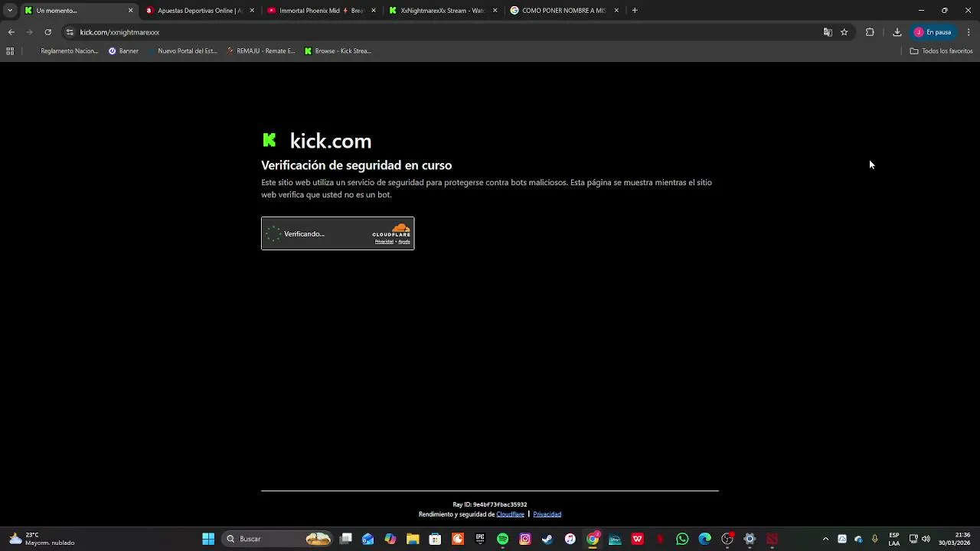This screenshot has width=980, height=551.
Task: Click the kick.com green logo
Action: click(269, 140)
